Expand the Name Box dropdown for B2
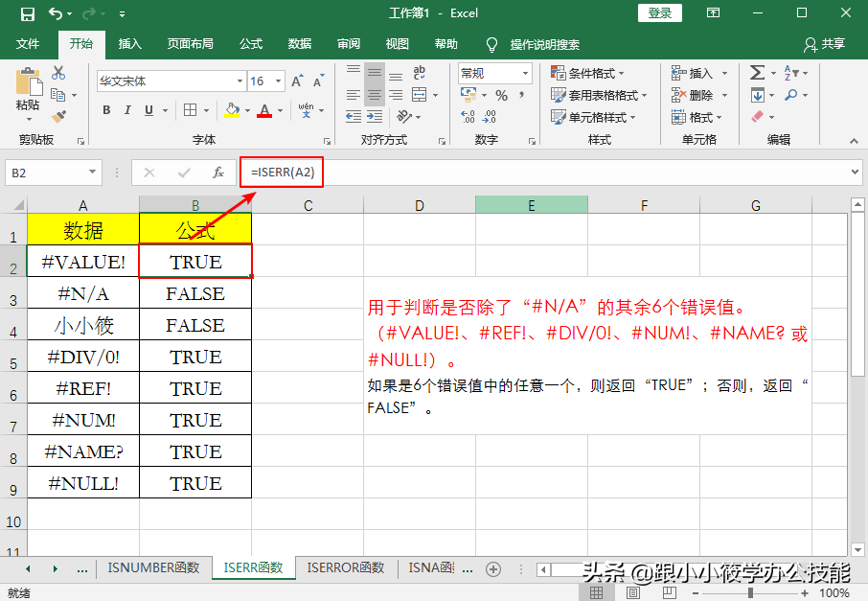Viewport: 868px width, 601px height. (x=92, y=173)
